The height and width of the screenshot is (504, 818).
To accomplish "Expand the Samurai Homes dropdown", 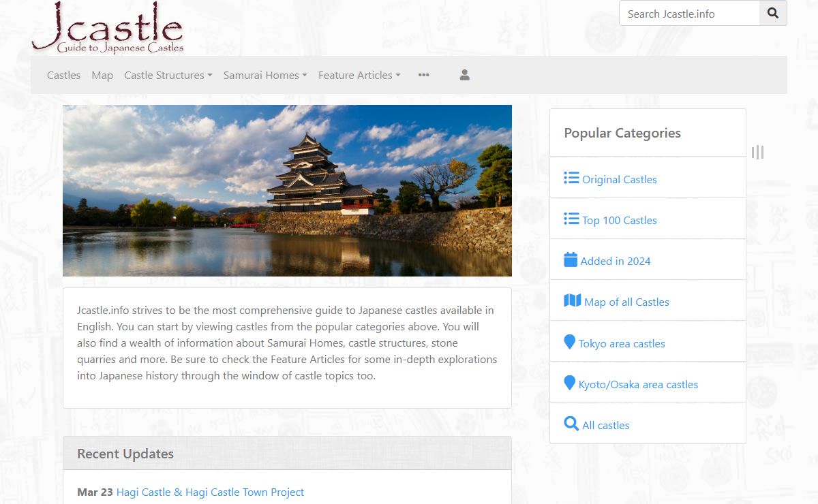I will (x=265, y=75).
